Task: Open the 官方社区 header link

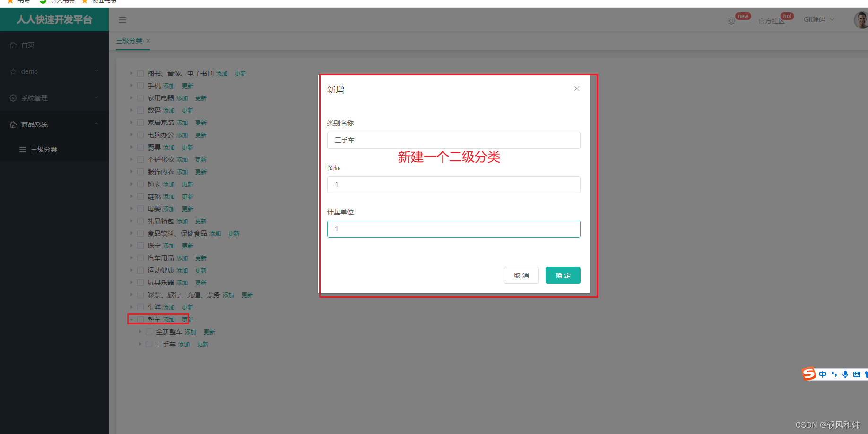Action: 772,21
